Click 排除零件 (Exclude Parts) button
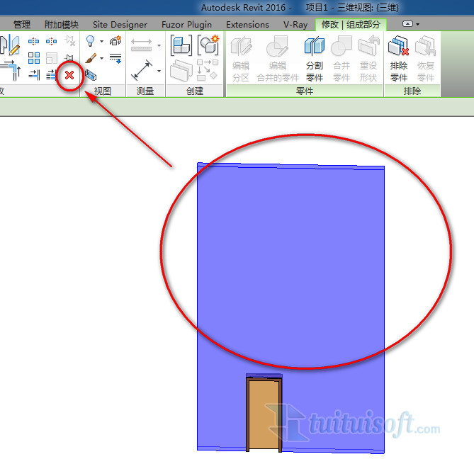 coord(399,59)
